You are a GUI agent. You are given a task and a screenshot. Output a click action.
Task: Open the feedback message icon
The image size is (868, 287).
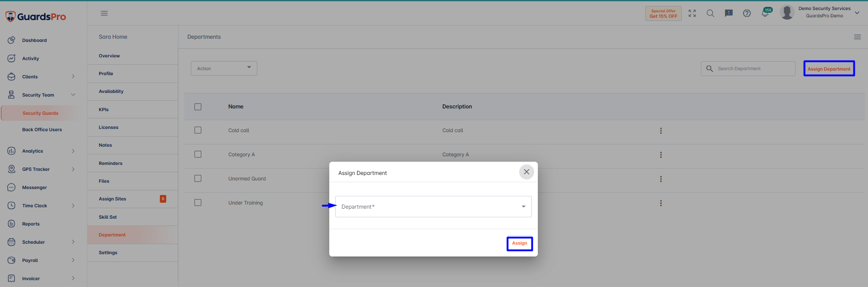pos(729,13)
